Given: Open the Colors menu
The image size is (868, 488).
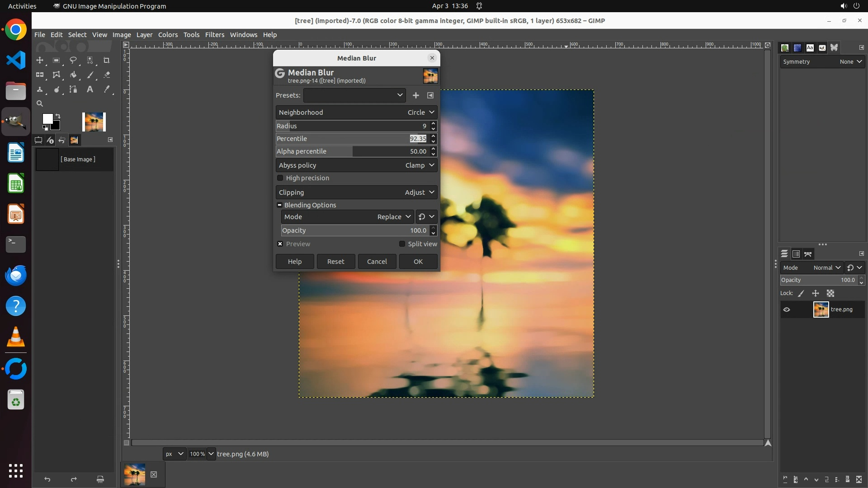Looking at the screenshot, I should pyautogui.click(x=168, y=35).
